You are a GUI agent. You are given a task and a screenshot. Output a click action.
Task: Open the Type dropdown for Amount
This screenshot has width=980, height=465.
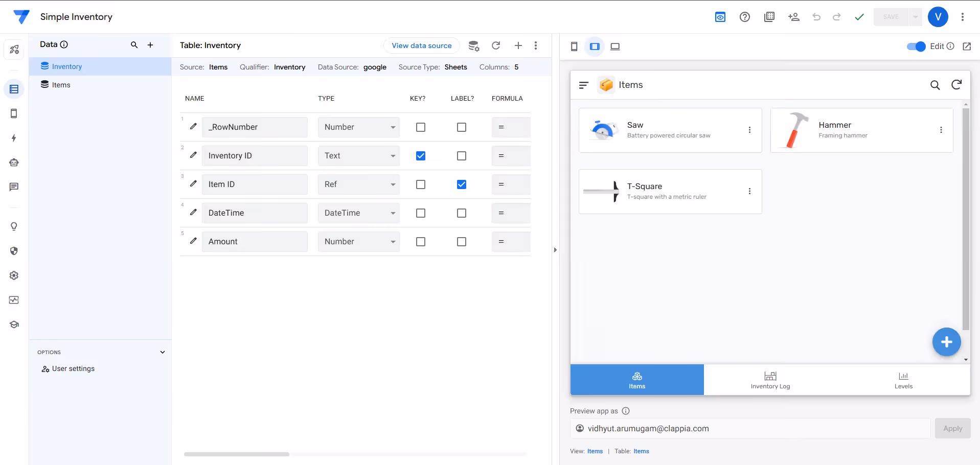pyautogui.click(x=358, y=241)
